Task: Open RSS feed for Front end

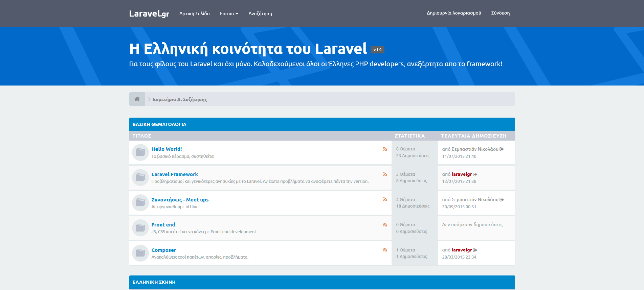Action: tap(385, 224)
